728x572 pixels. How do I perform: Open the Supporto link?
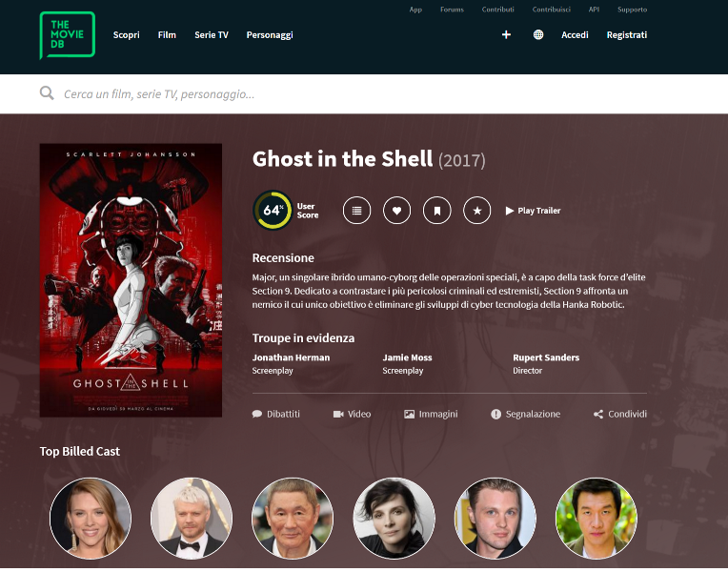(632, 10)
